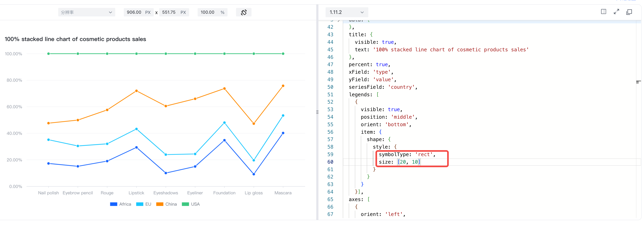644x250 pixels.
Task: Click the zoom percentage field 100.00
Action: [212, 12]
